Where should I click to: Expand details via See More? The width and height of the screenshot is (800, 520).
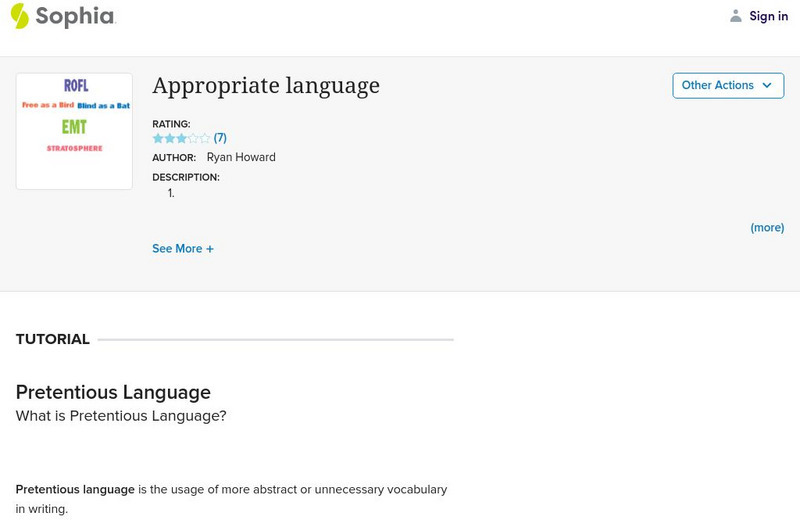point(177,249)
